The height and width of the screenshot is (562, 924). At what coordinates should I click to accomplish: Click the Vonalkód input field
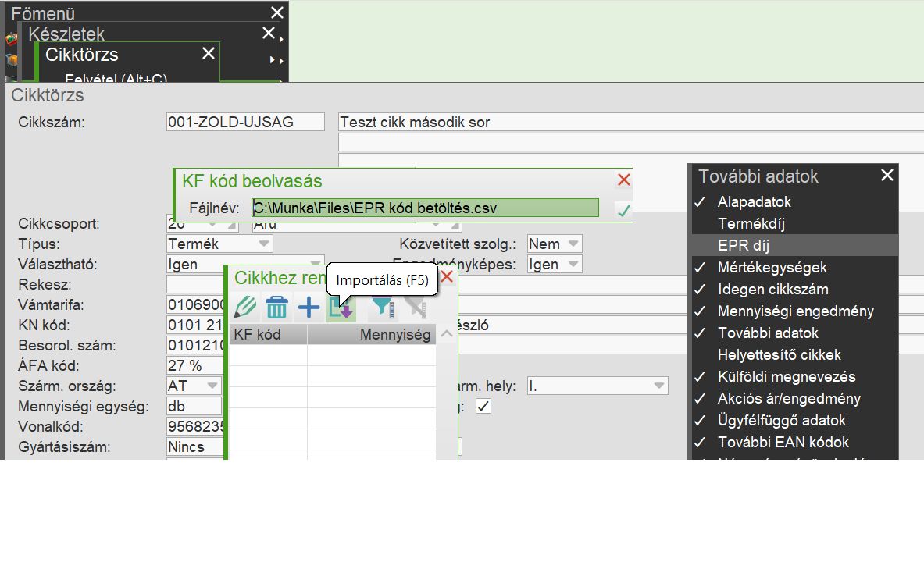(195, 426)
